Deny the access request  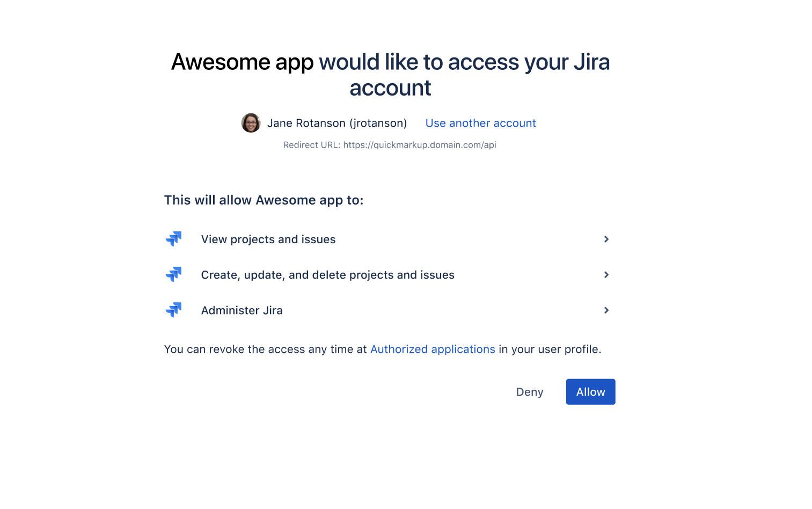click(530, 392)
